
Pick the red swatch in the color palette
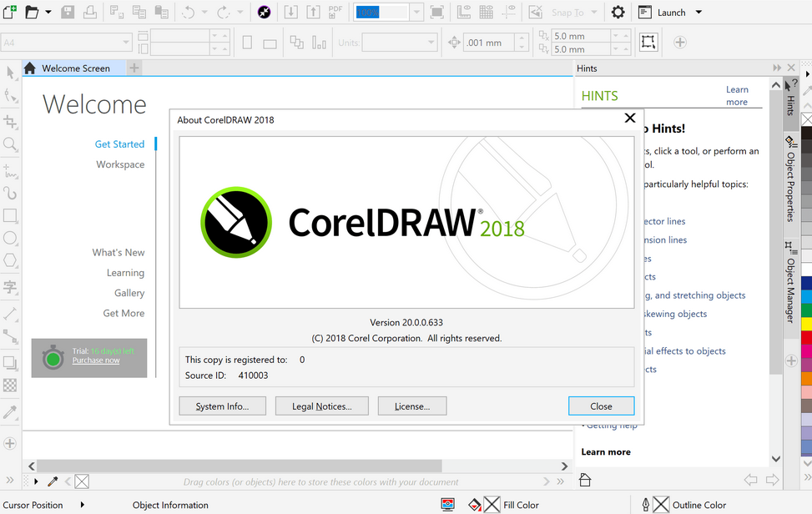(807, 337)
